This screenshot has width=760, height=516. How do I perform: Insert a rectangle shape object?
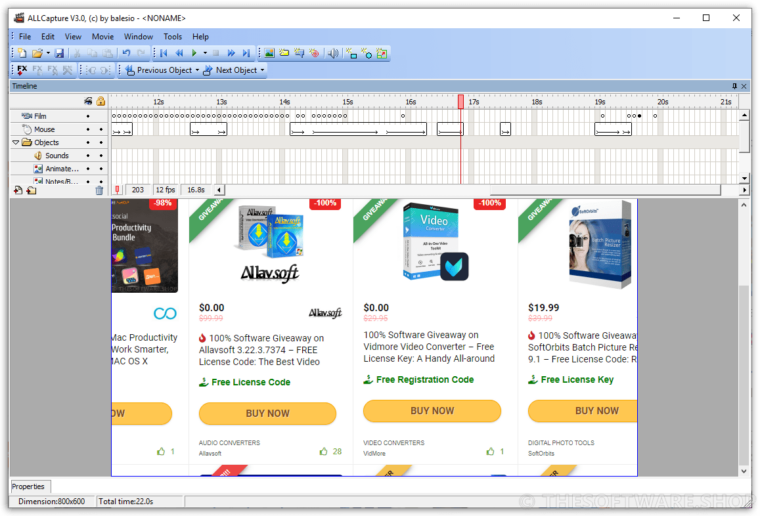[x=352, y=53]
